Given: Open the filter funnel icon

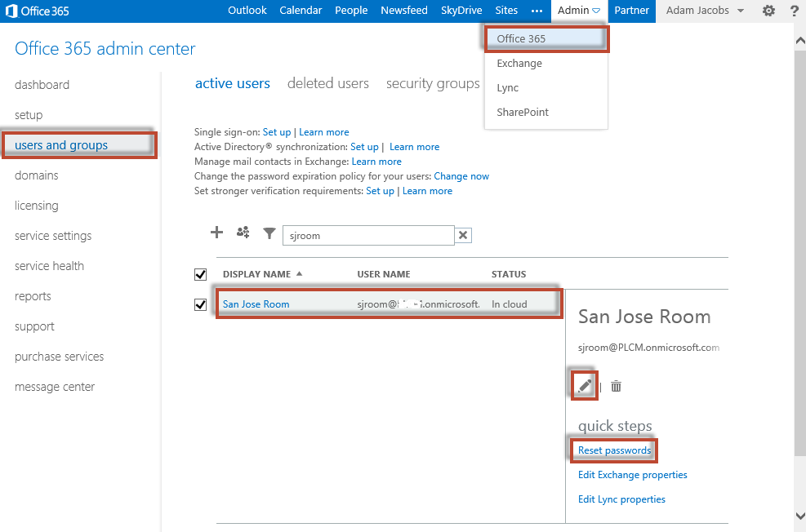Looking at the screenshot, I should 269,233.
